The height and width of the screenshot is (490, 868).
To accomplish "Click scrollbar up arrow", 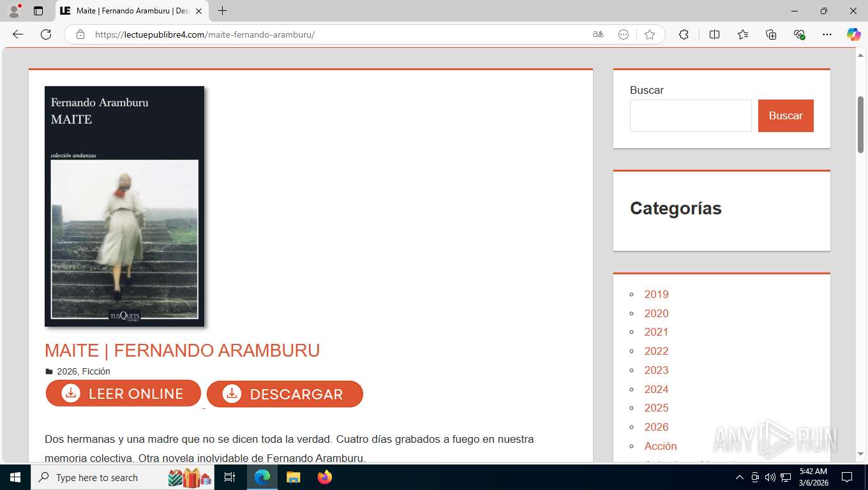I will click(860, 54).
